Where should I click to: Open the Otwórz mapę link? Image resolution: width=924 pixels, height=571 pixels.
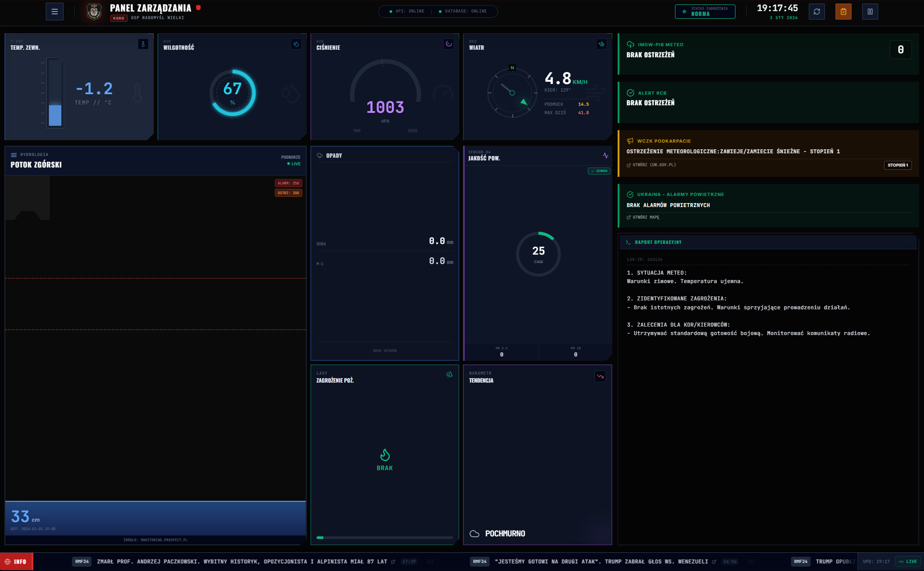(x=643, y=217)
